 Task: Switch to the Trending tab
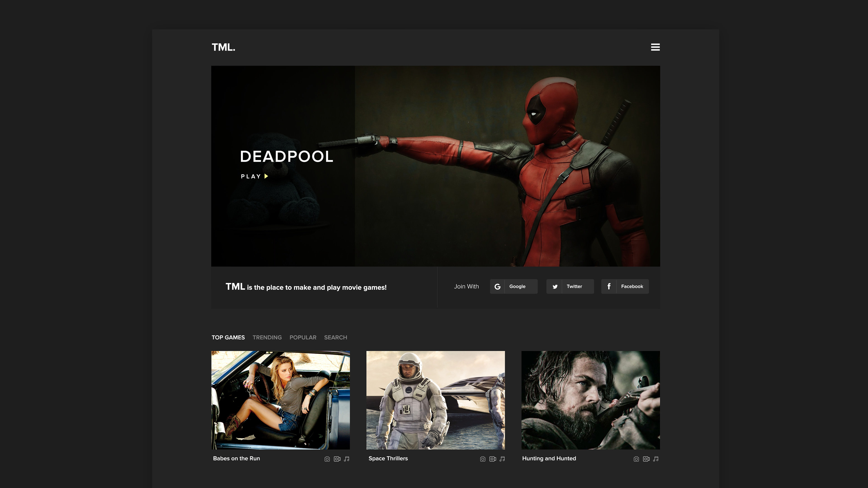point(267,338)
